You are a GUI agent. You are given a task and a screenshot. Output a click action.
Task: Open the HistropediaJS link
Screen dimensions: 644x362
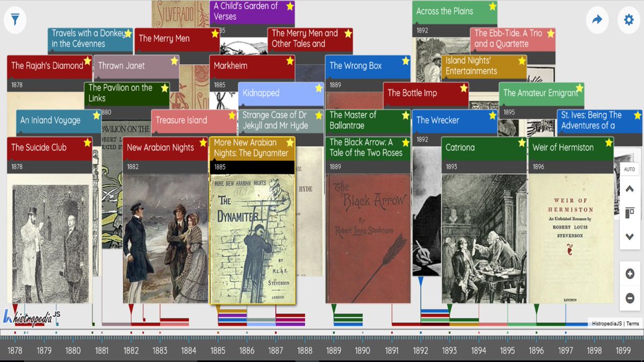(606, 323)
